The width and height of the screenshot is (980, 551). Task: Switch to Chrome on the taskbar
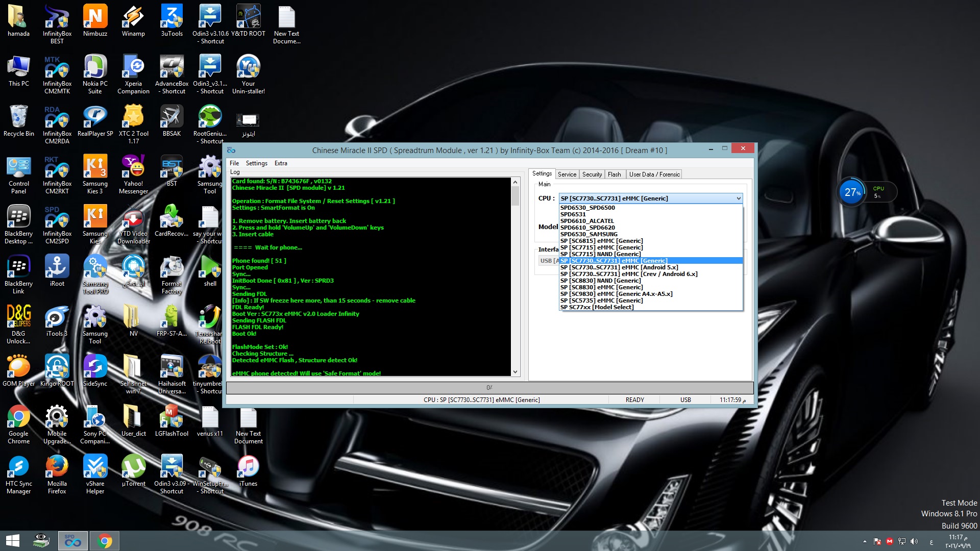click(105, 541)
